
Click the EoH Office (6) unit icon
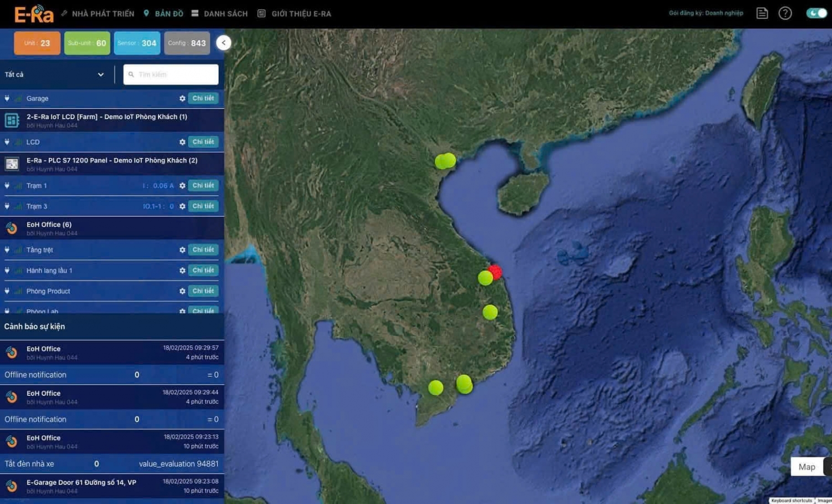[x=12, y=228]
